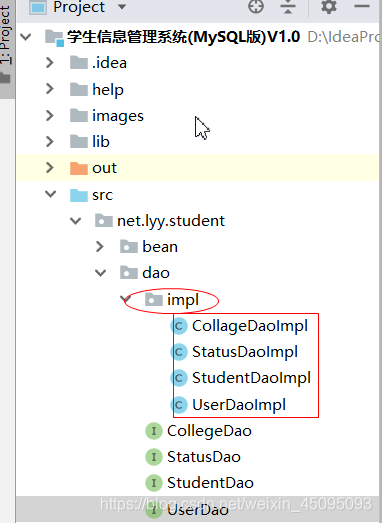
Task: Open the StatusDao interface file
Action: click(204, 457)
